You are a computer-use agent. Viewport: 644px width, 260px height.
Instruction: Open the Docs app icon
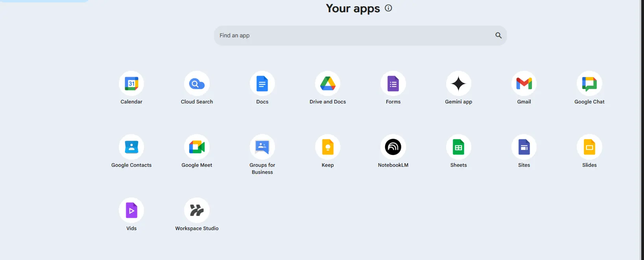coord(262,83)
